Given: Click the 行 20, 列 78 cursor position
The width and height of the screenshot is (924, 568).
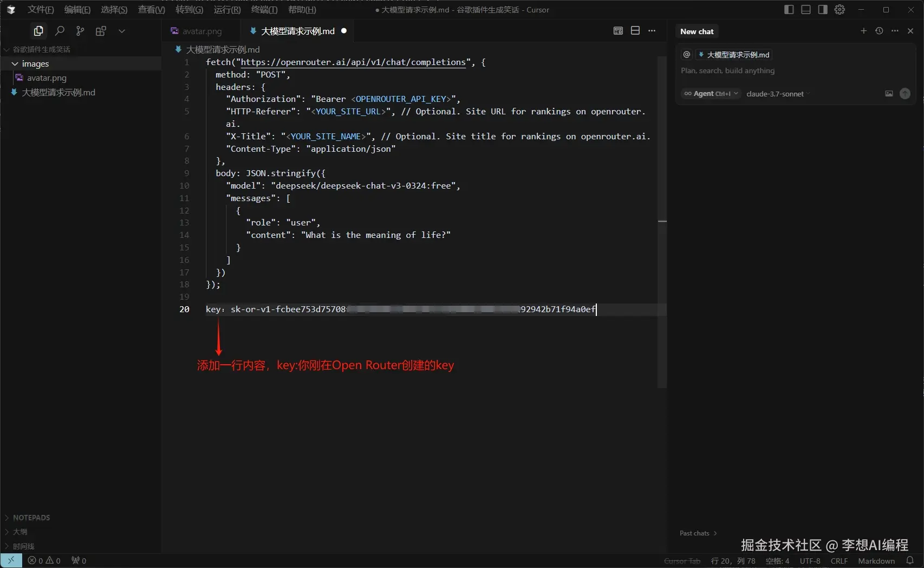Looking at the screenshot, I should click(733, 561).
